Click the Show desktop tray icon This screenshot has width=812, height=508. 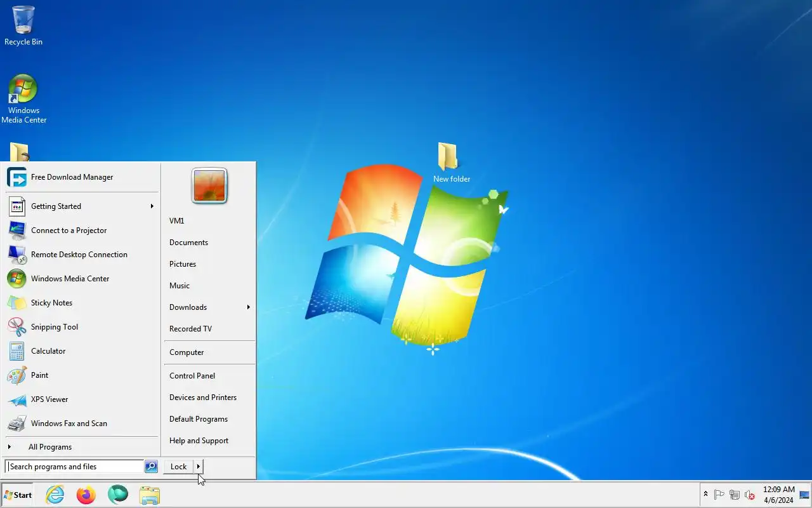pyautogui.click(x=804, y=495)
